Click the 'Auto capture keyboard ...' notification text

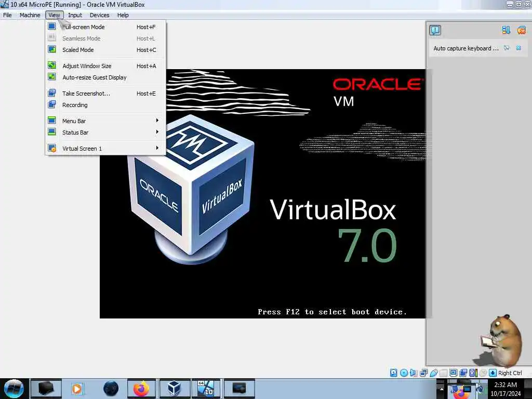coord(466,48)
